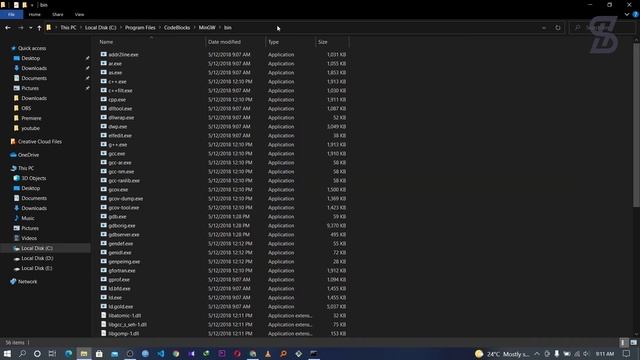Open the recent locations dropdown arrow
The image size is (640, 360).
coord(31,28)
